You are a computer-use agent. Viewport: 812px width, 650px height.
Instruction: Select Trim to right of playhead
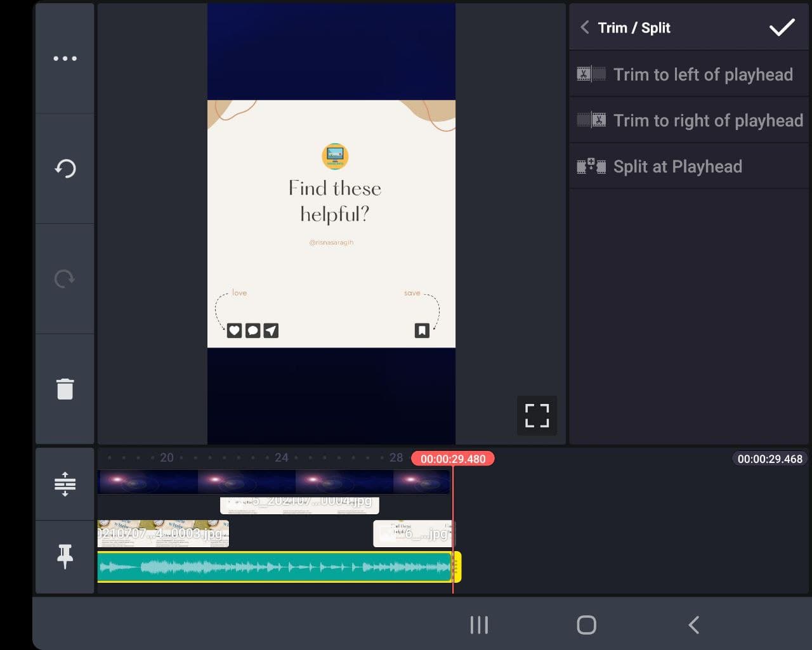(689, 120)
